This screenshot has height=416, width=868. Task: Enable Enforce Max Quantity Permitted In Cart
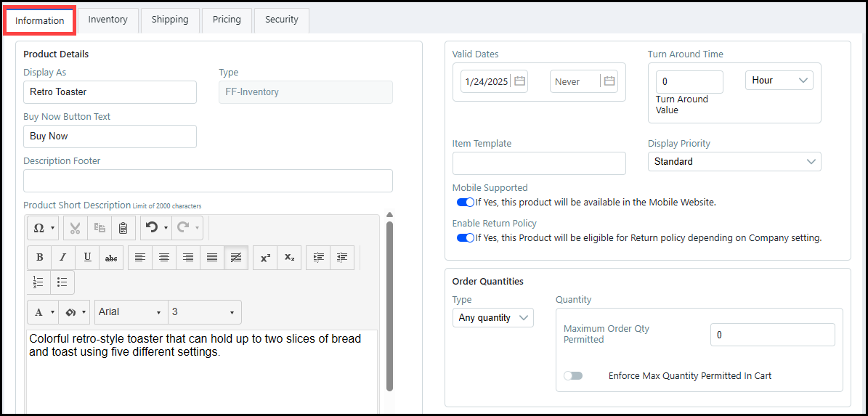click(x=573, y=376)
